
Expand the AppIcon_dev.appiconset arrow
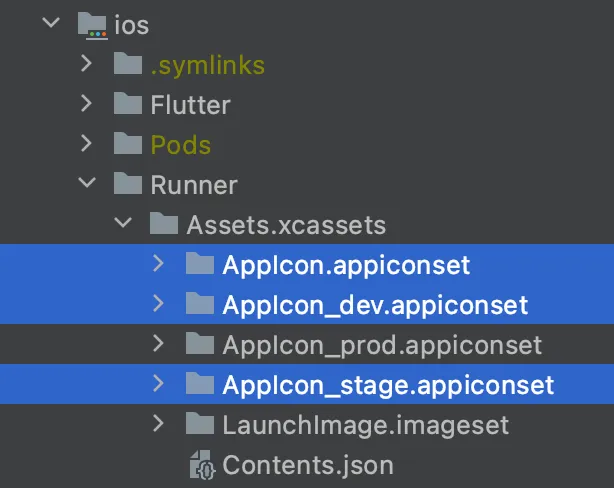[158, 304]
